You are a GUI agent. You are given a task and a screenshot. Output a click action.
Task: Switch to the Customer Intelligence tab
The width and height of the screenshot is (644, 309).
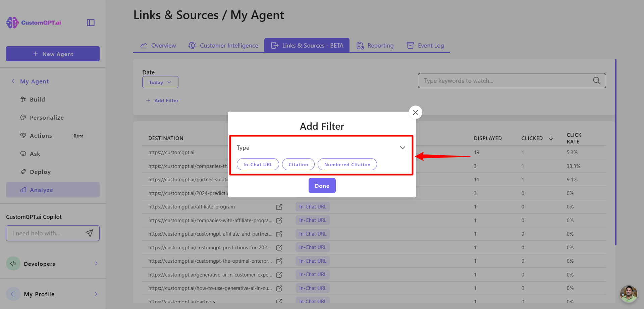click(223, 45)
